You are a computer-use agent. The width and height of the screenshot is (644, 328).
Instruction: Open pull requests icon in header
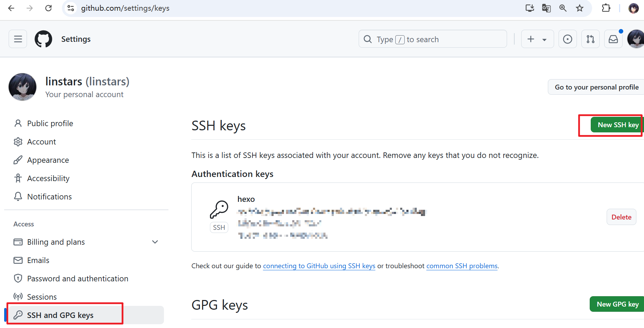pyautogui.click(x=590, y=39)
